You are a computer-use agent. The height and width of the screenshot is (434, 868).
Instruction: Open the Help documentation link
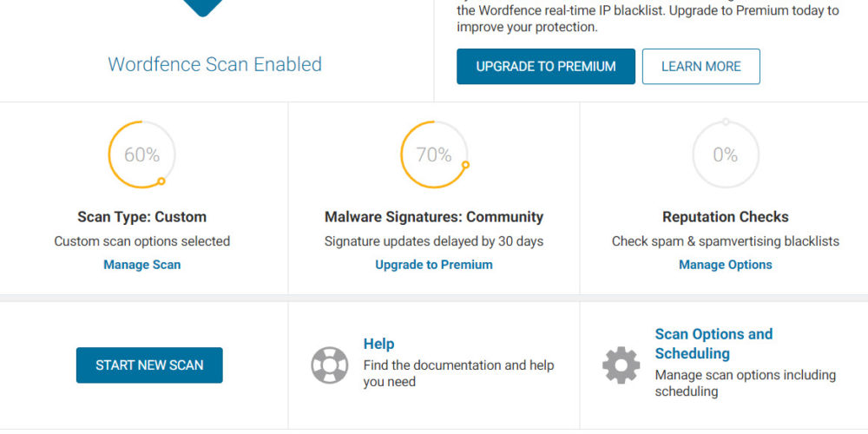coord(378,344)
